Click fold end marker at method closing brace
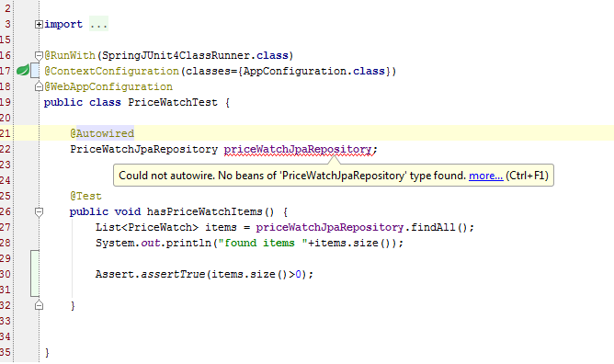This screenshot has width=614, height=364. (x=39, y=305)
